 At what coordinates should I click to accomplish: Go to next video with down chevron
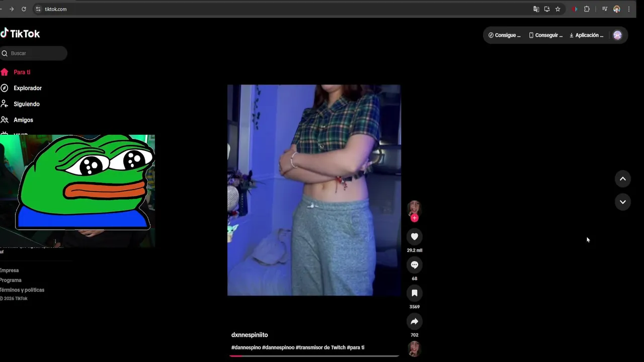623,202
